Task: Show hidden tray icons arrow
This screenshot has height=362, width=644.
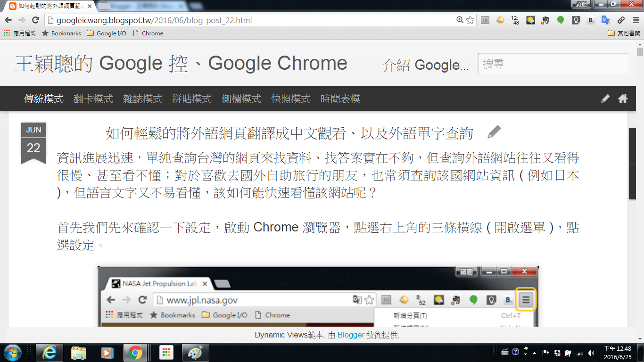Action: pos(534,353)
